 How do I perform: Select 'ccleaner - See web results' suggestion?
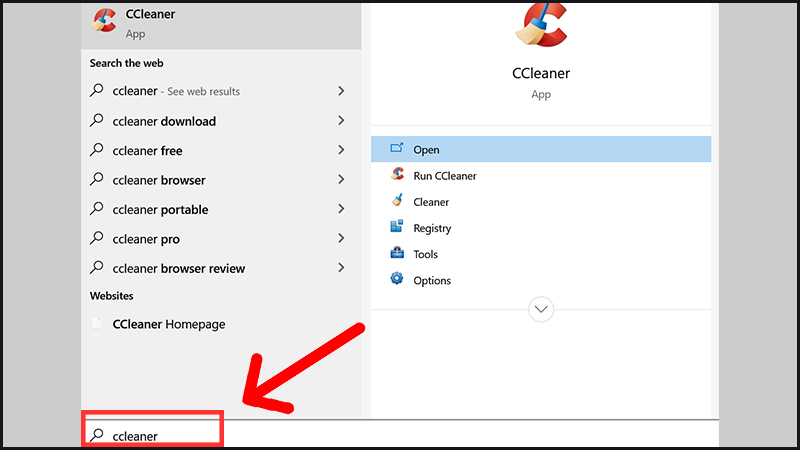221,91
